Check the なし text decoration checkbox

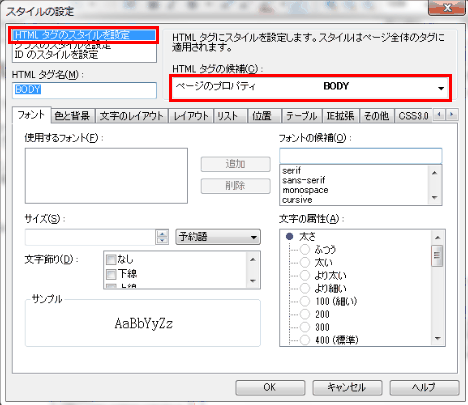click(111, 259)
